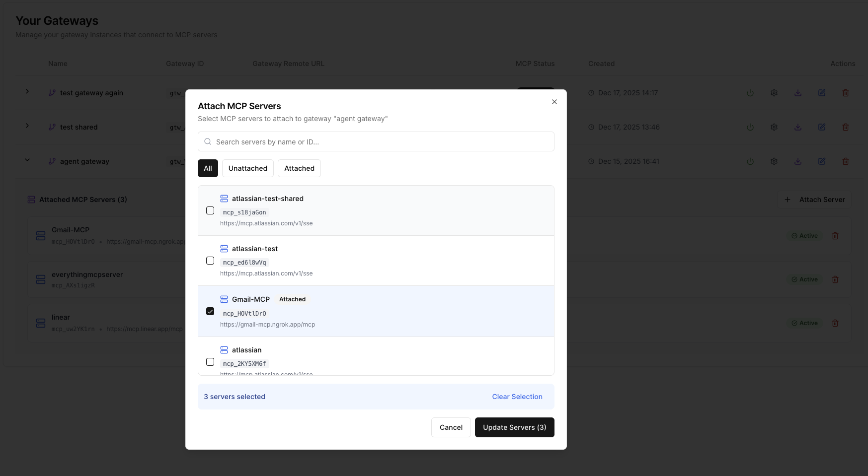
Task: Click the Clear Selection link
Action: pos(517,397)
